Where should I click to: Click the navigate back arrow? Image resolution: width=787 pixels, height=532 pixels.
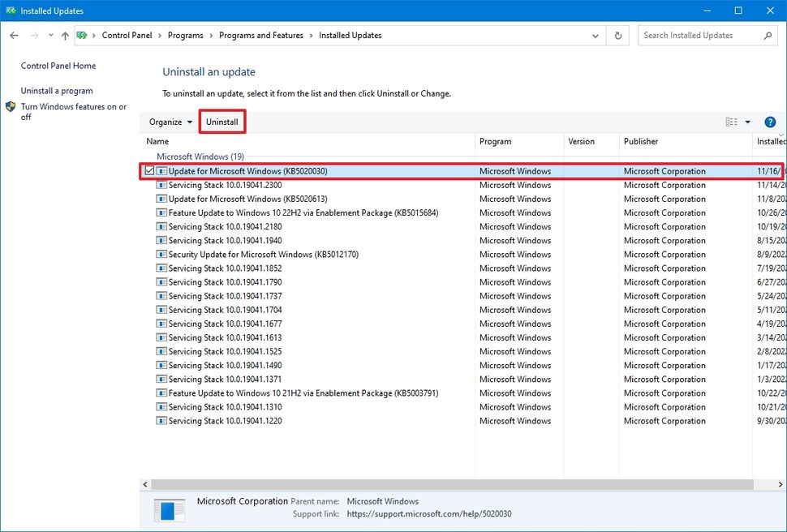coord(13,35)
